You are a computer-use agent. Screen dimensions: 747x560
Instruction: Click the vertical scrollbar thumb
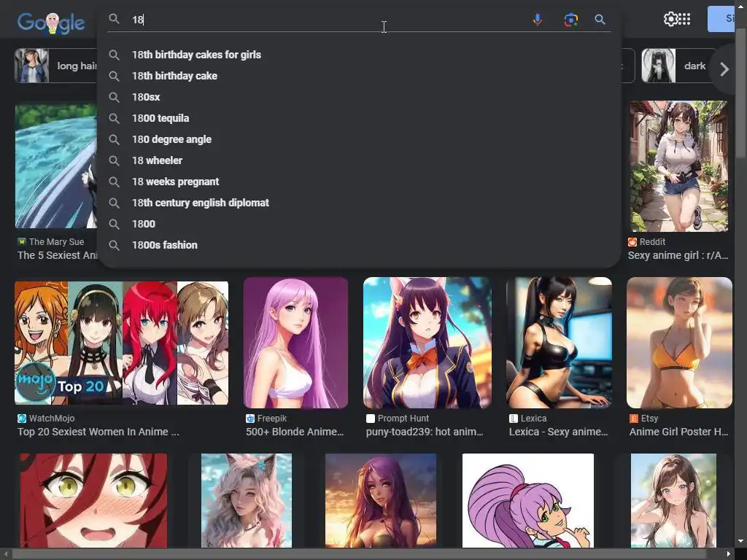click(x=741, y=93)
